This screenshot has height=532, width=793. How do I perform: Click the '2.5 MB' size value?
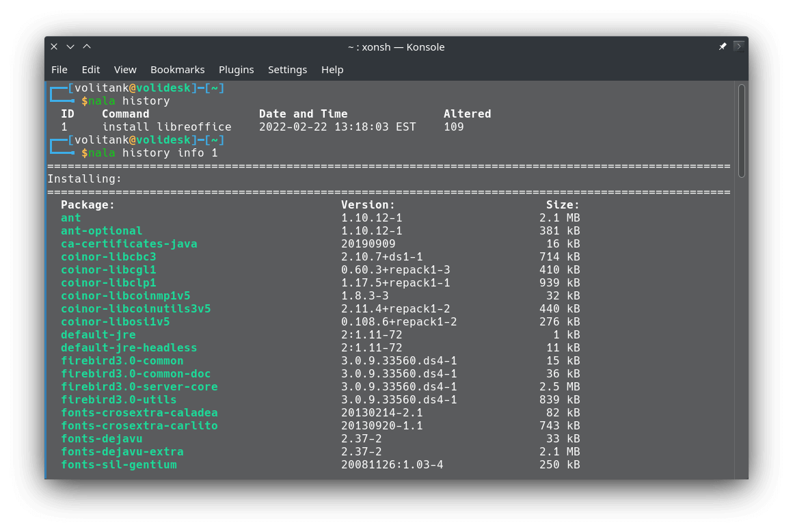coord(559,387)
